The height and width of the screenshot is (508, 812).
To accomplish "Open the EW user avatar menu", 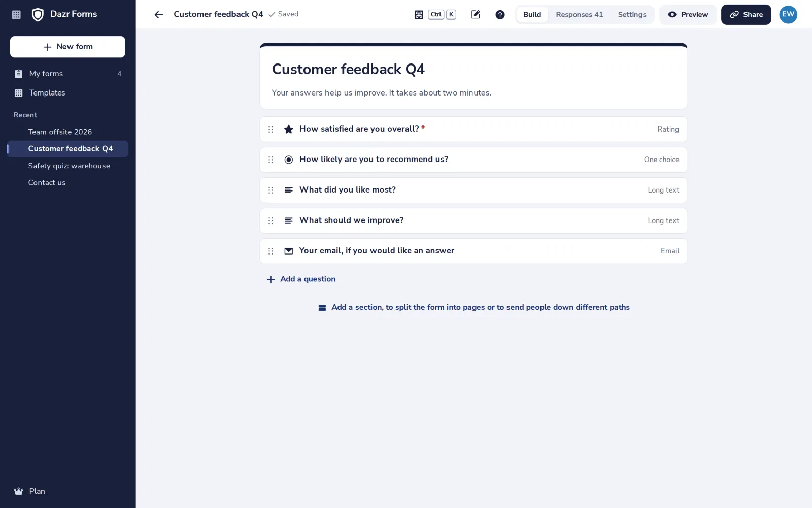I will coord(788,15).
